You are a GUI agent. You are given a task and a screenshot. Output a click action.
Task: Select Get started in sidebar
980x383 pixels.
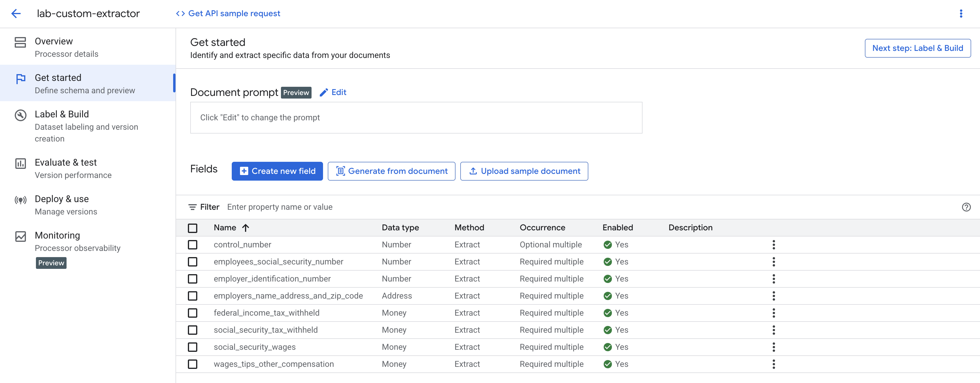(x=87, y=83)
